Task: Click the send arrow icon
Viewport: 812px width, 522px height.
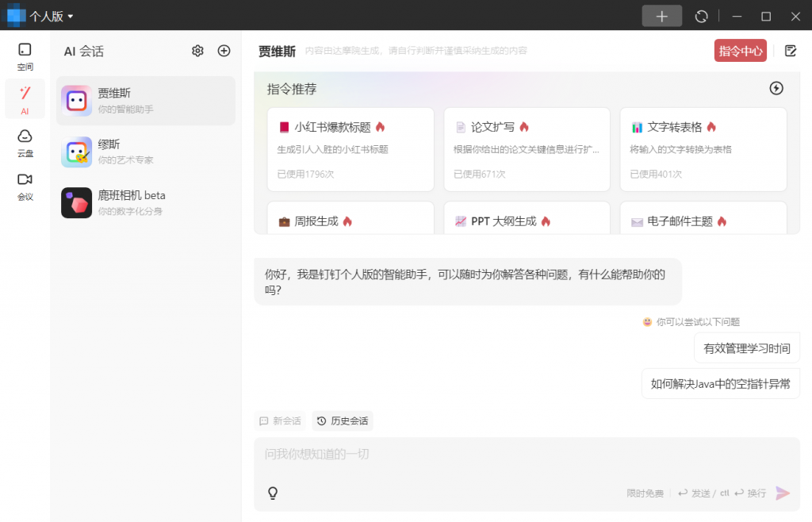Action: pyautogui.click(x=783, y=493)
